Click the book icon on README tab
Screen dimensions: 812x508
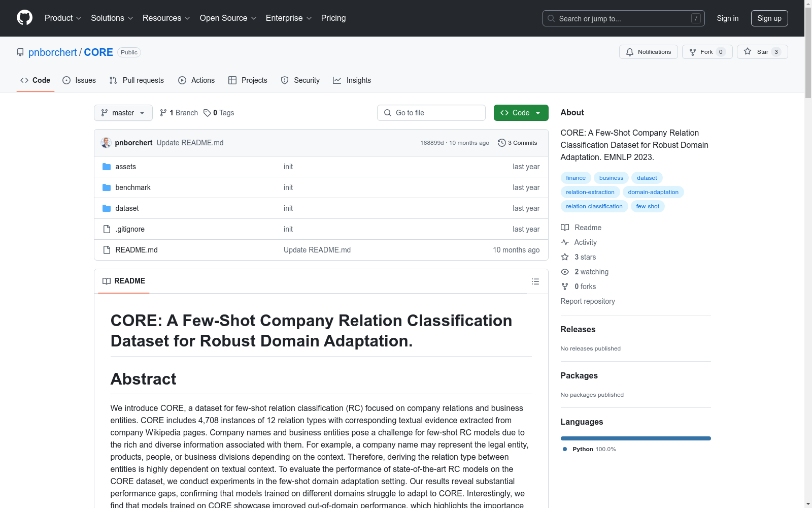coord(107,281)
